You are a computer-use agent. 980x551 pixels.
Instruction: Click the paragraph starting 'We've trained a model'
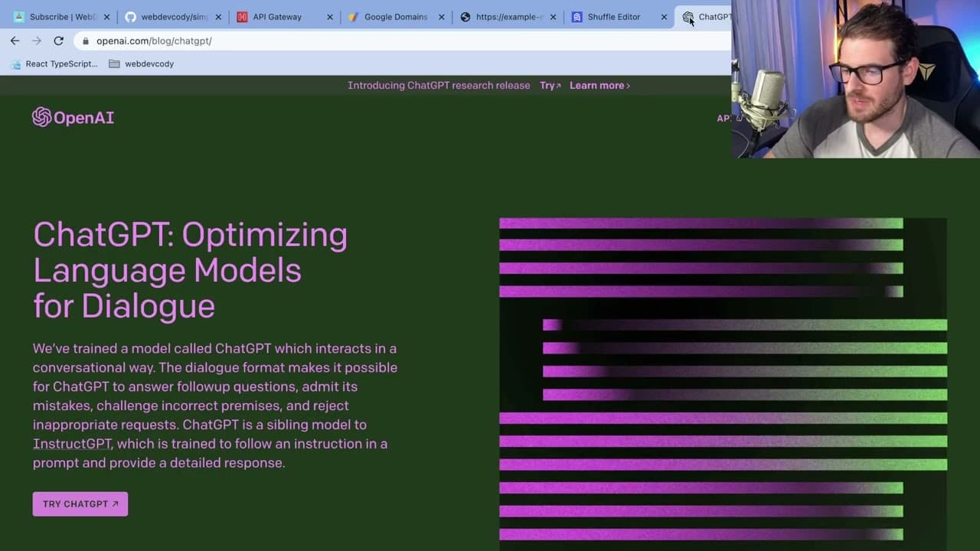coord(215,406)
